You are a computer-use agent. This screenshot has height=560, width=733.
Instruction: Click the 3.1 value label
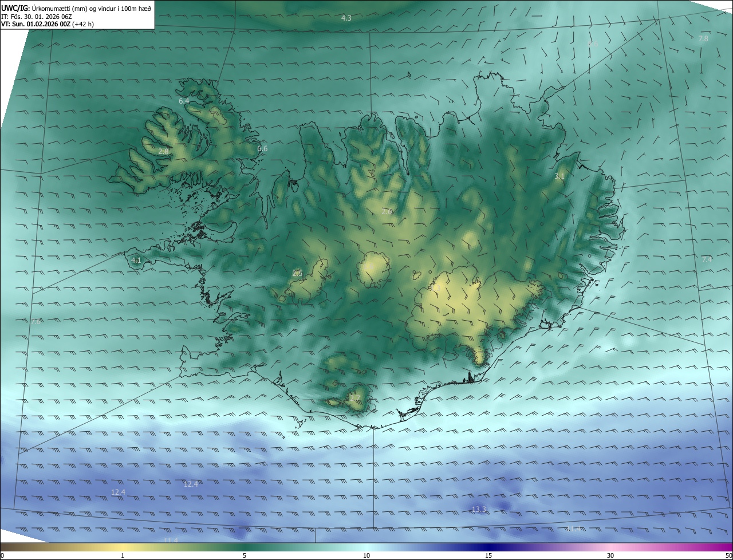[x=559, y=176]
